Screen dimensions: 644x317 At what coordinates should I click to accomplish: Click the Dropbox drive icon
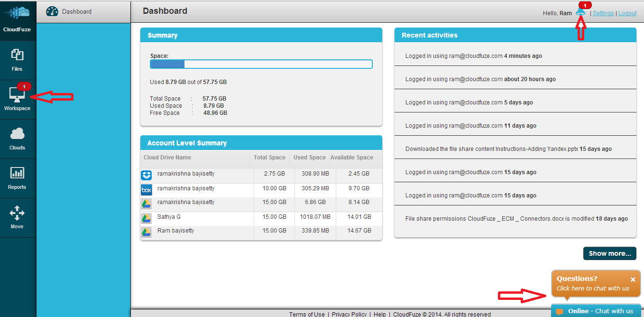point(147,176)
